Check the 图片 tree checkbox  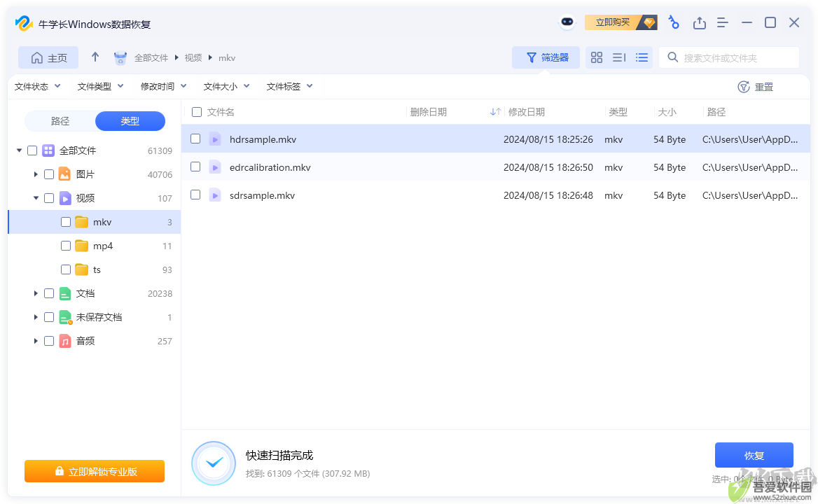[x=49, y=174]
